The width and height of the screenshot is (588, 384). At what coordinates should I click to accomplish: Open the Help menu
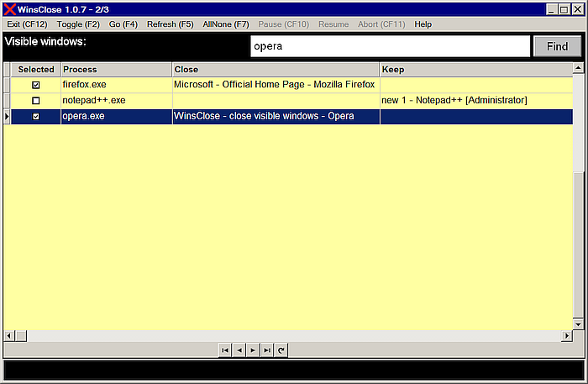(x=423, y=24)
